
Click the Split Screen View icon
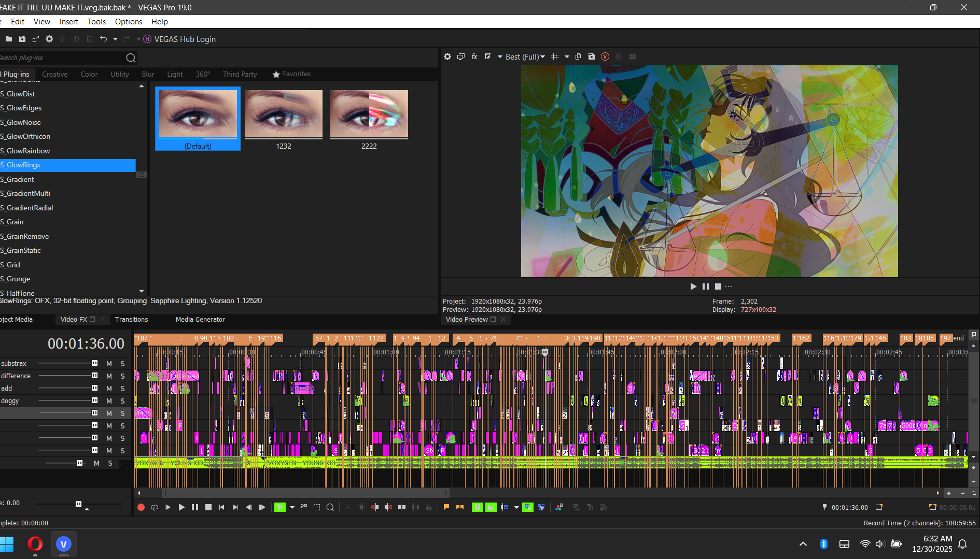[x=487, y=56]
